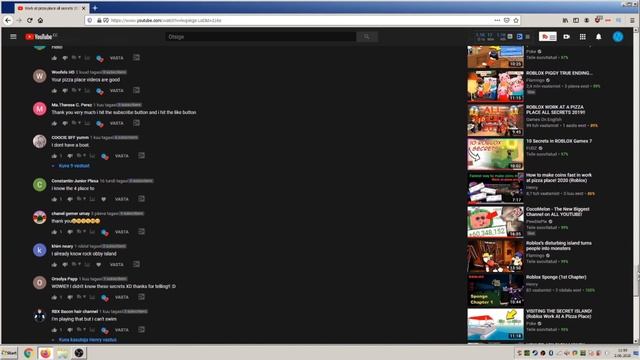Dislike the COOCIE comment about a boat

pos(70,156)
